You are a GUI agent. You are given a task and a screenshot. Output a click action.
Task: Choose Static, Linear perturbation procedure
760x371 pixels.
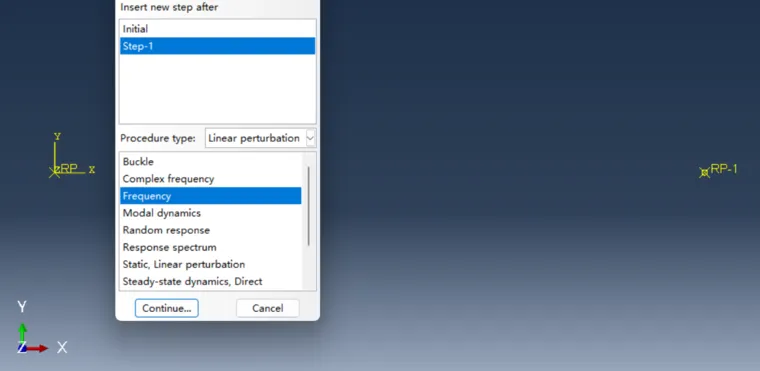click(x=211, y=264)
